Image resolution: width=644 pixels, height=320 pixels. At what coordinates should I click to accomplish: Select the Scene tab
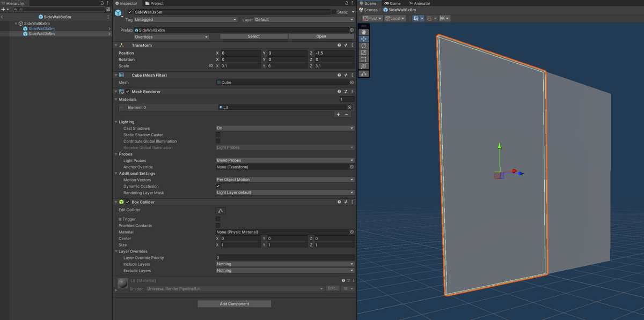click(368, 3)
